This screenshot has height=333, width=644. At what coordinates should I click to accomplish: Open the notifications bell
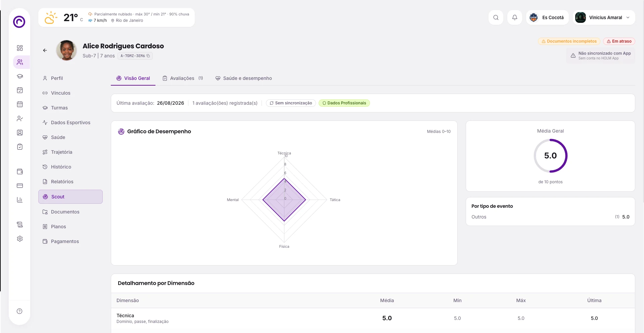(x=515, y=17)
